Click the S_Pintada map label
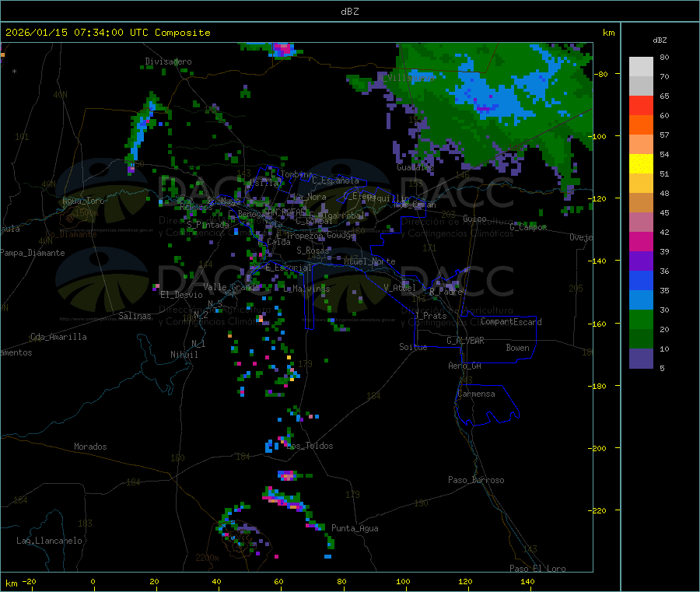This screenshot has height=592, width=700. [208, 225]
